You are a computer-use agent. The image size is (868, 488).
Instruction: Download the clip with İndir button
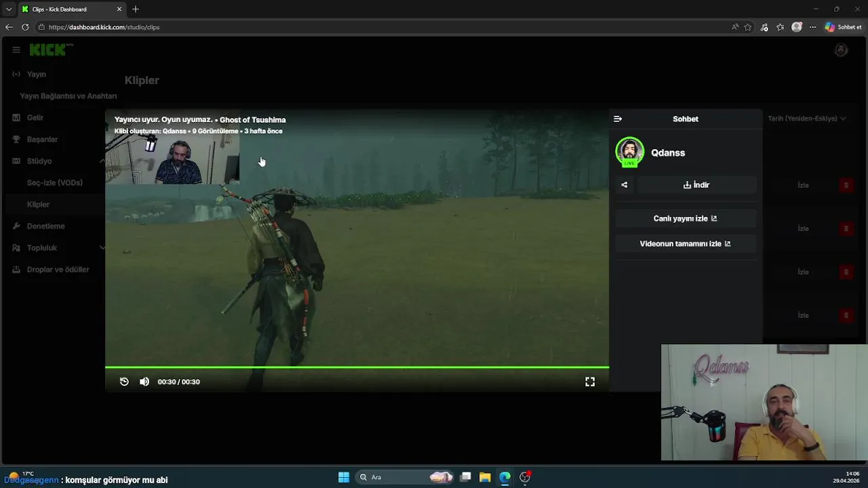pos(696,184)
